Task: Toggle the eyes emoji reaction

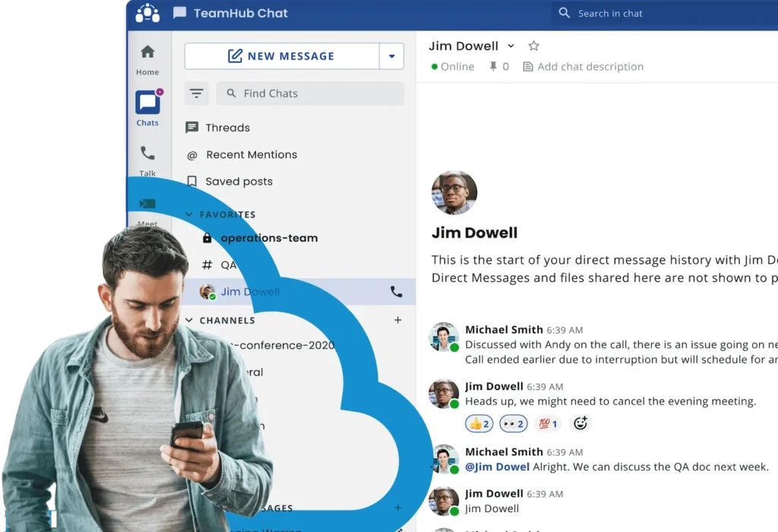Action: click(514, 423)
